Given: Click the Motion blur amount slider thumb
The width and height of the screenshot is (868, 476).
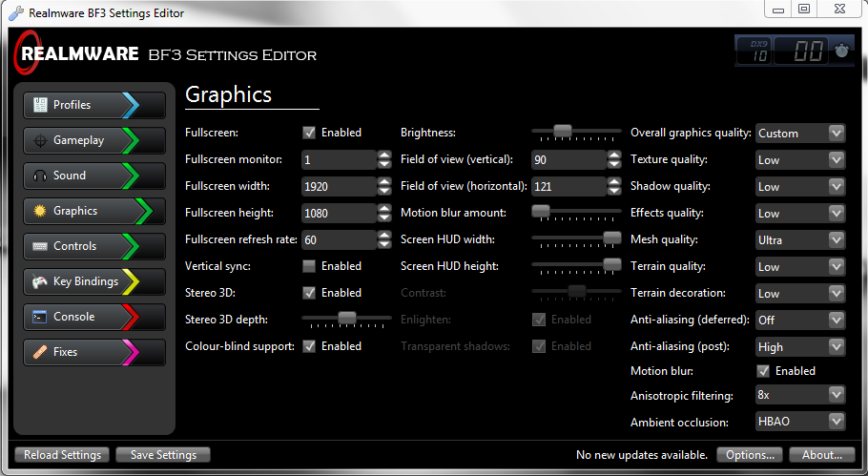Looking at the screenshot, I should point(541,210).
